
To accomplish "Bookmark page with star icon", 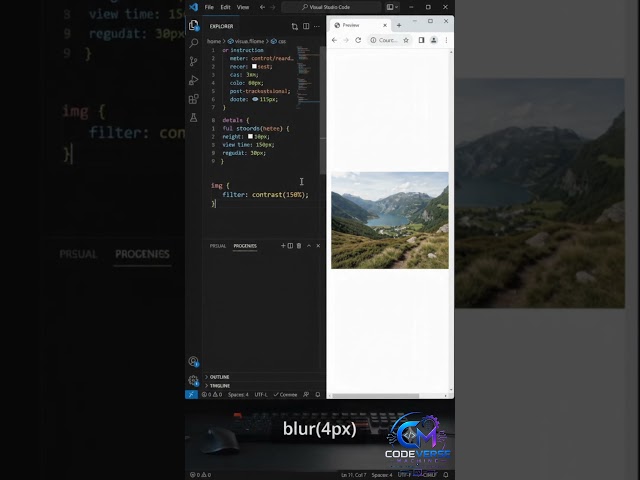I will point(406,40).
